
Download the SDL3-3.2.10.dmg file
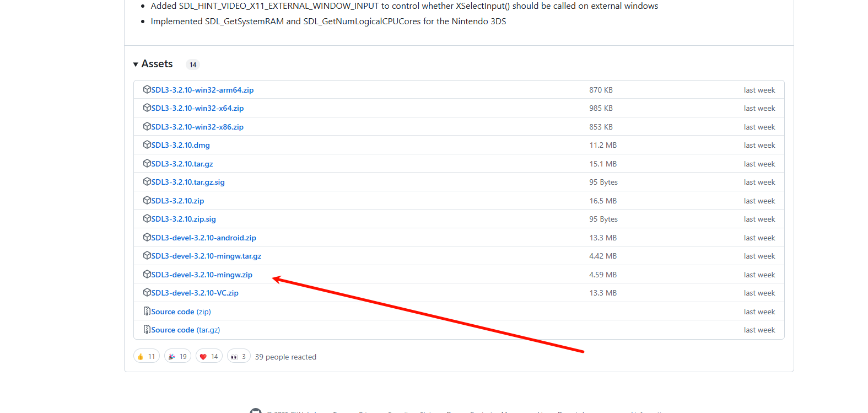(180, 145)
